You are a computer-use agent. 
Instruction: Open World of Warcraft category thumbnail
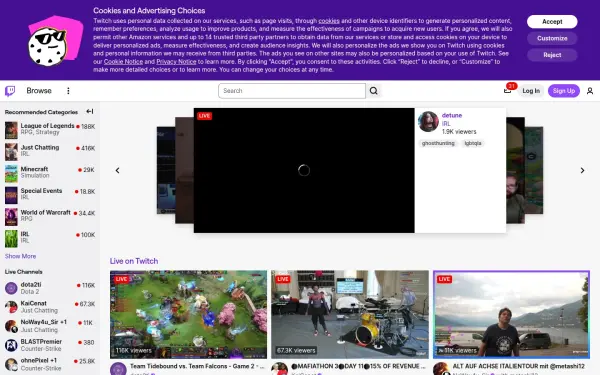pyautogui.click(x=11, y=217)
